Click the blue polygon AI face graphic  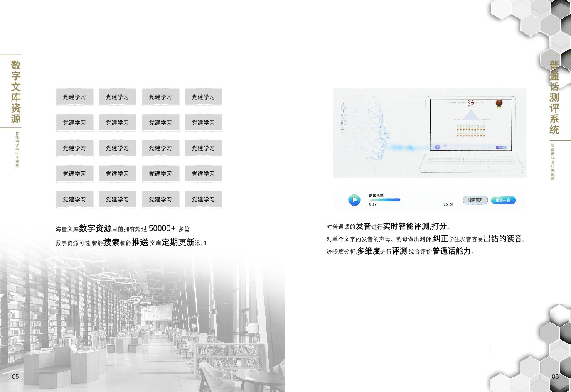click(x=377, y=129)
